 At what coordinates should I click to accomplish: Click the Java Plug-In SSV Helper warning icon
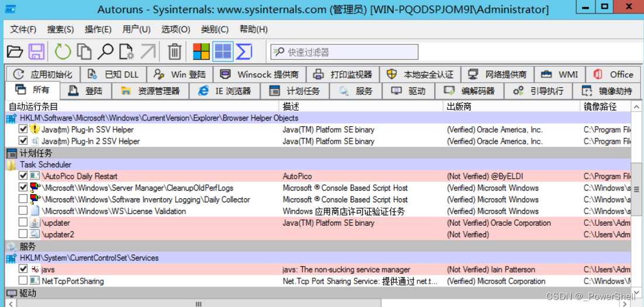34,129
